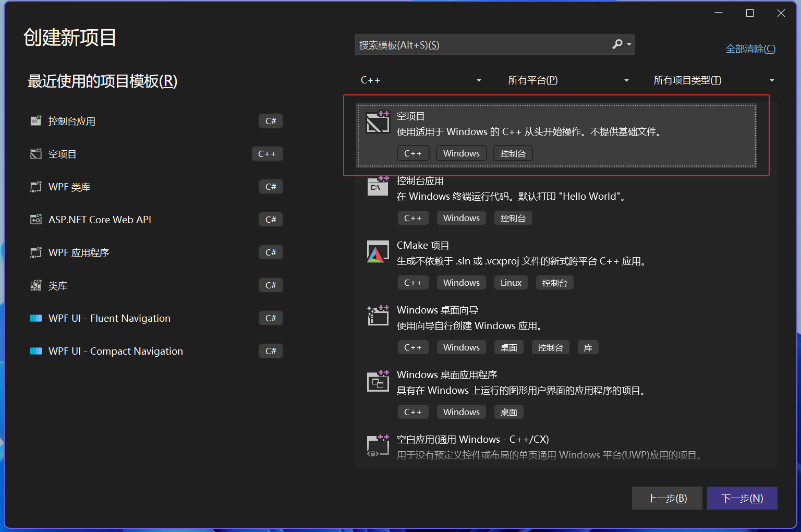The width and height of the screenshot is (801, 532).
Task: Click the CMake 项目 triangle icon
Action: coord(378,251)
